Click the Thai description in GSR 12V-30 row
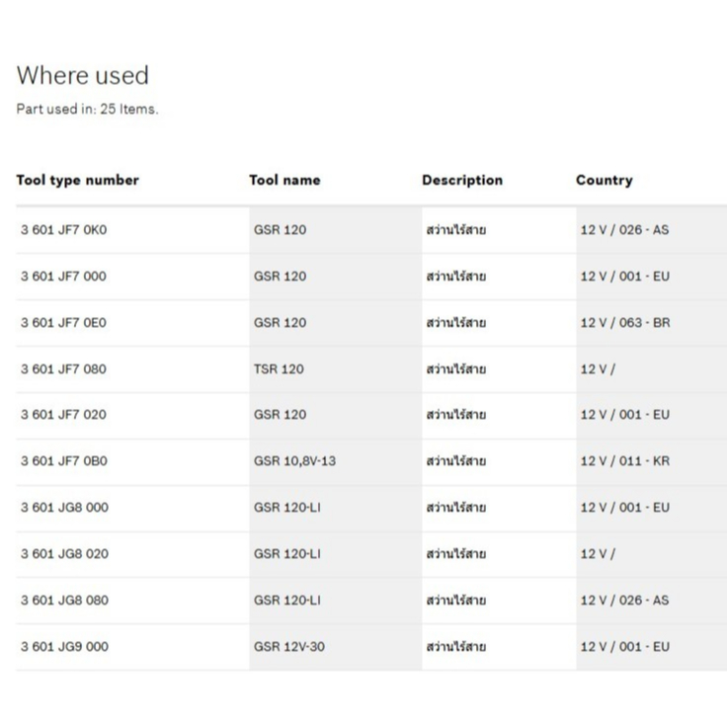 pos(456,647)
